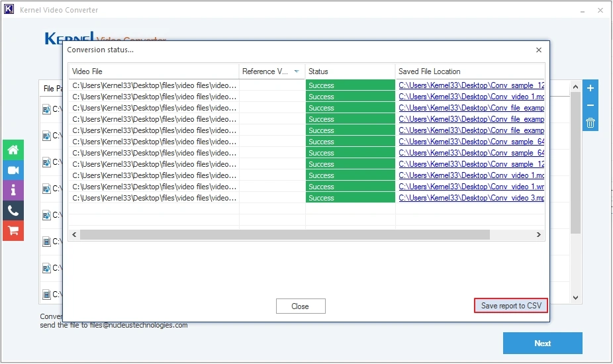Screen dimensions: 613x364
Task: Click the Video File column header
Action: tap(154, 71)
